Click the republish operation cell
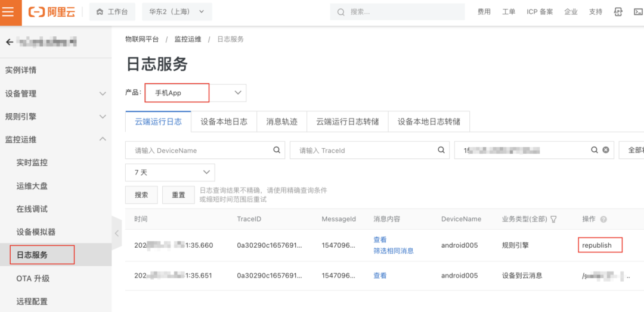The width and height of the screenshot is (644, 312). coord(597,245)
